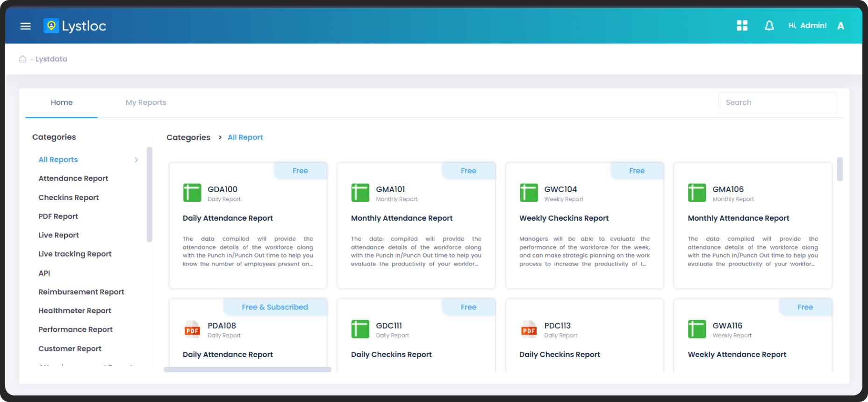Open the apps grid icon
Screen dimensions: 868x402
pos(742,26)
